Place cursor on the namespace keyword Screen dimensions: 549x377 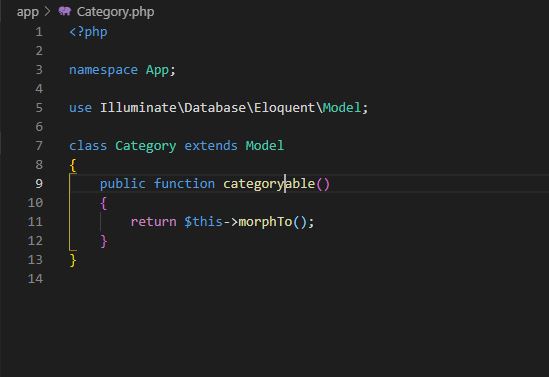tap(104, 70)
